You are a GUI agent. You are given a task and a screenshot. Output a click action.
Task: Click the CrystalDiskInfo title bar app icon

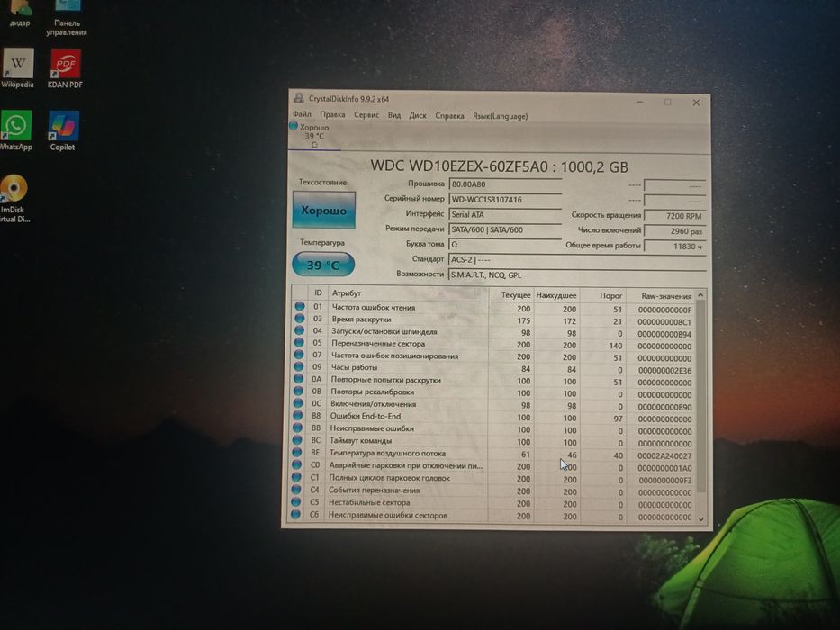(x=298, y=98)
